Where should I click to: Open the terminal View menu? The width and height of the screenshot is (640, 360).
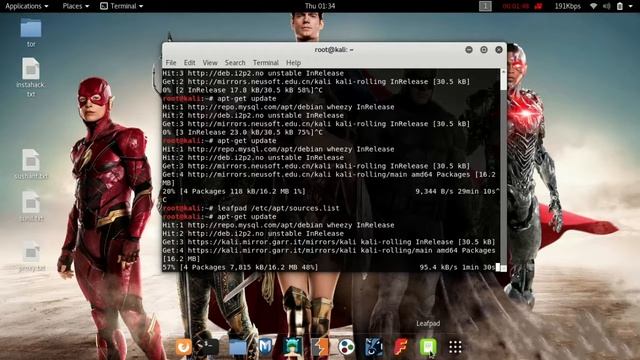(210, 62)
